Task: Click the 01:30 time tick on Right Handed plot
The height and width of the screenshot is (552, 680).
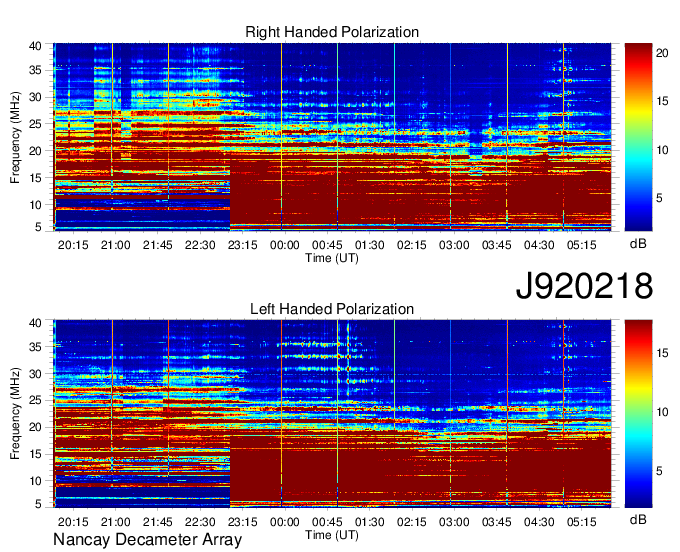Action: tap(369, 245)
